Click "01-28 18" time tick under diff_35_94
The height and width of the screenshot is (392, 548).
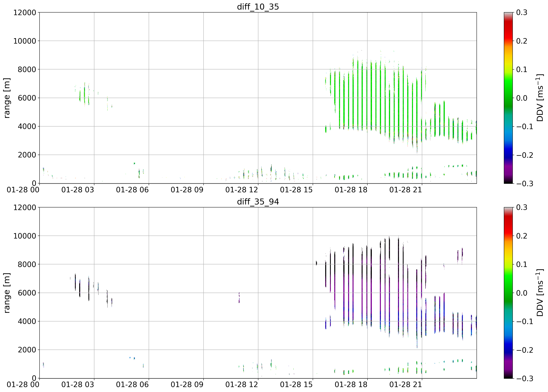click(351, 385)
